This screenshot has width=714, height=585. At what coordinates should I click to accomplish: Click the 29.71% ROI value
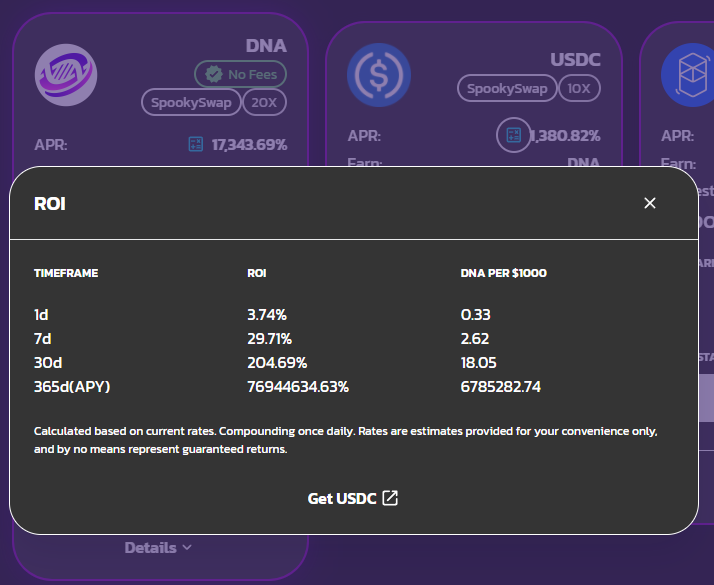270,339
